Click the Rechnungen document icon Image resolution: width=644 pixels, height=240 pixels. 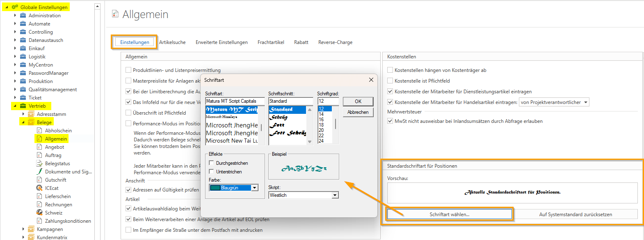[39, 204]
